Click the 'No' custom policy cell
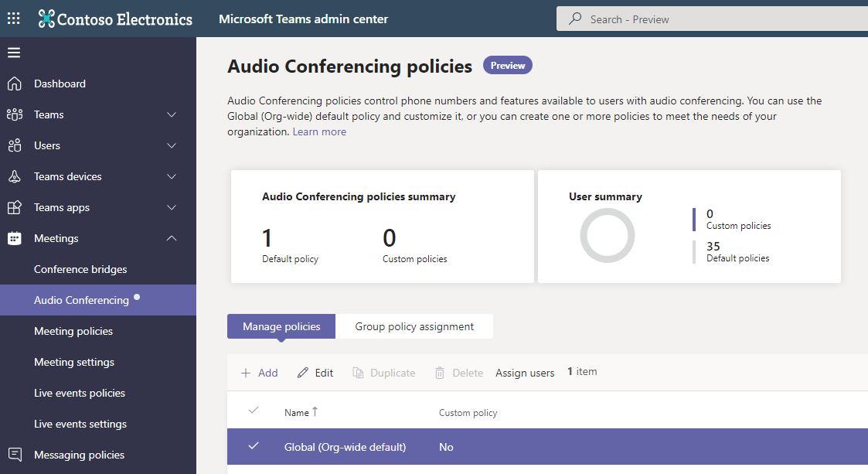Screen dimensions: 868x474 pos(446,447)
